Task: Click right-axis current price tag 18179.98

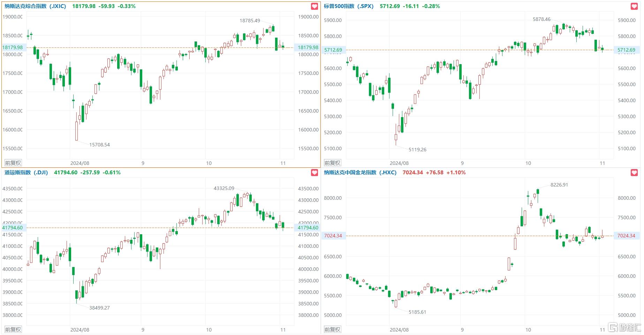Action: click(308, 47)
